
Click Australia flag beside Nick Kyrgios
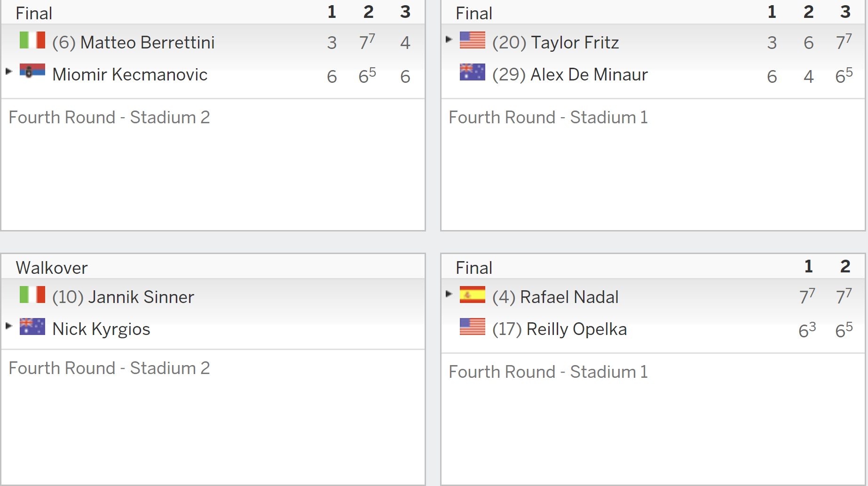32,327
